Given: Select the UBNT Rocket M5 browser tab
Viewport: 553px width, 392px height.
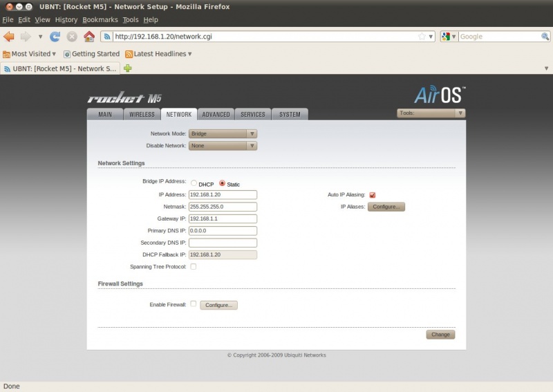Looking at the screenshot, I should point(60,68).
